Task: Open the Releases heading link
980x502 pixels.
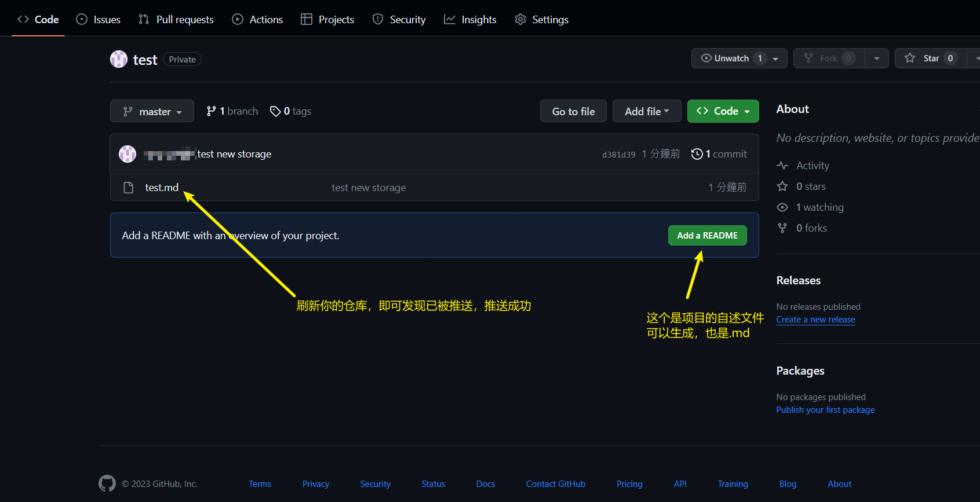Action: tap(798, 280)
